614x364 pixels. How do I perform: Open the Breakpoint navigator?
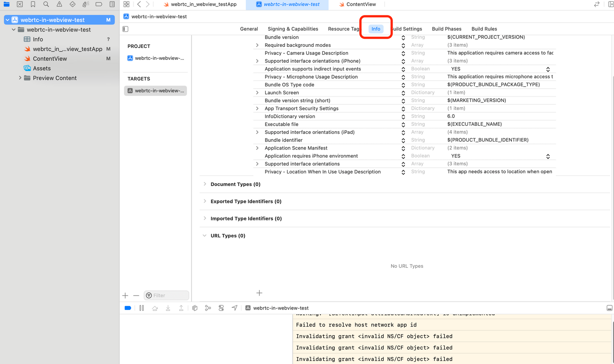click(x=99, y=4)
